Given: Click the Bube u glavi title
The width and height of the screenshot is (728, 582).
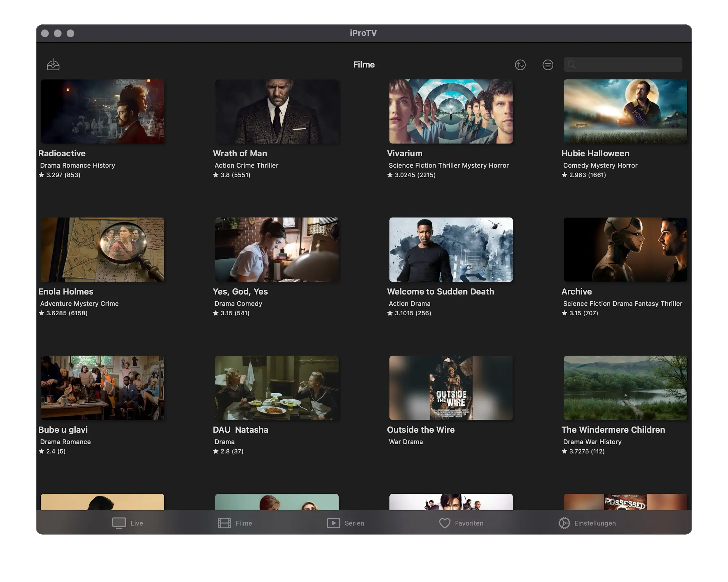Looking at the screenshot, I should [63, 430].
